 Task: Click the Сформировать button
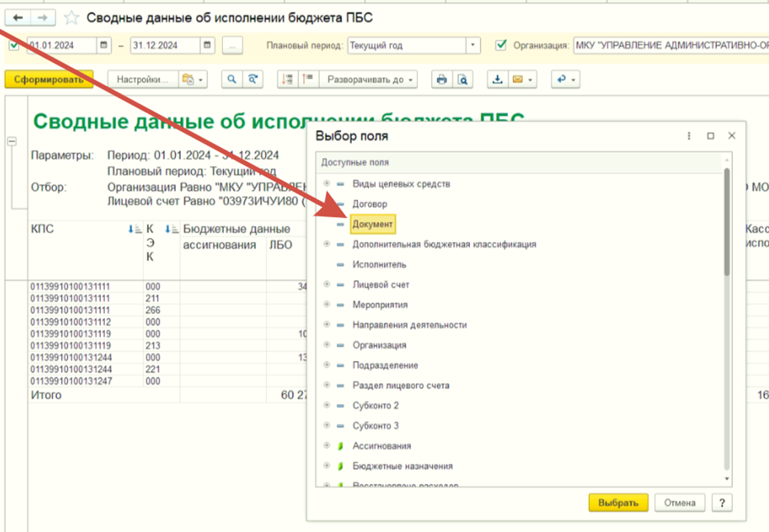coord(49,79)
